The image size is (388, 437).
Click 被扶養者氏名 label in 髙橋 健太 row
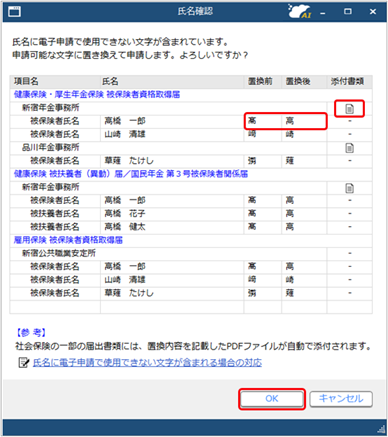(55, 227)
